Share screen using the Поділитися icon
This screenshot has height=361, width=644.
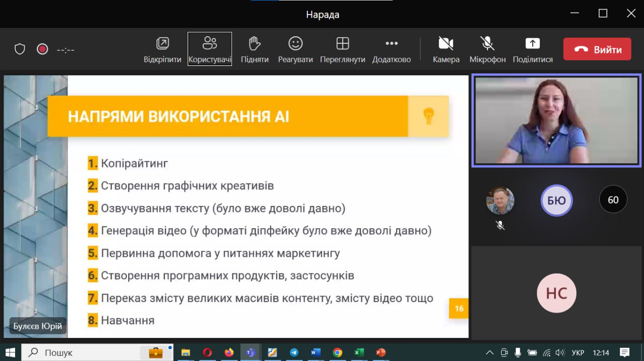[532, 44]
